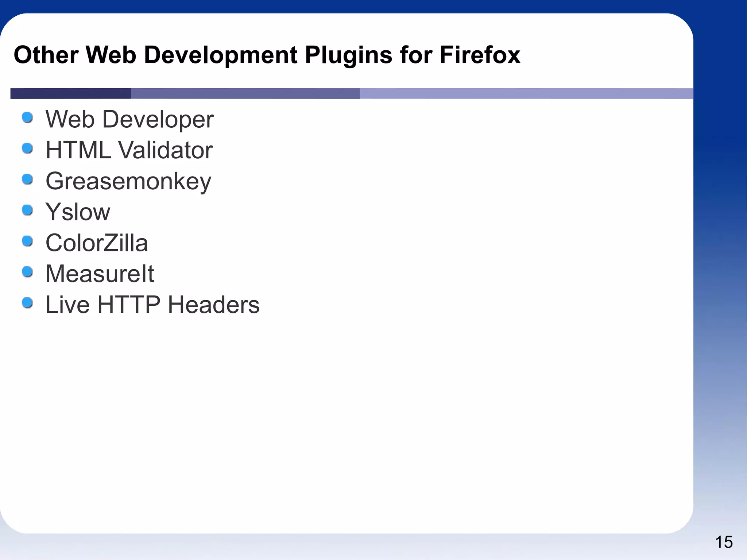
Task: Click the 'HTML Validator' bullet text
Action: click(x=129, y=150)
